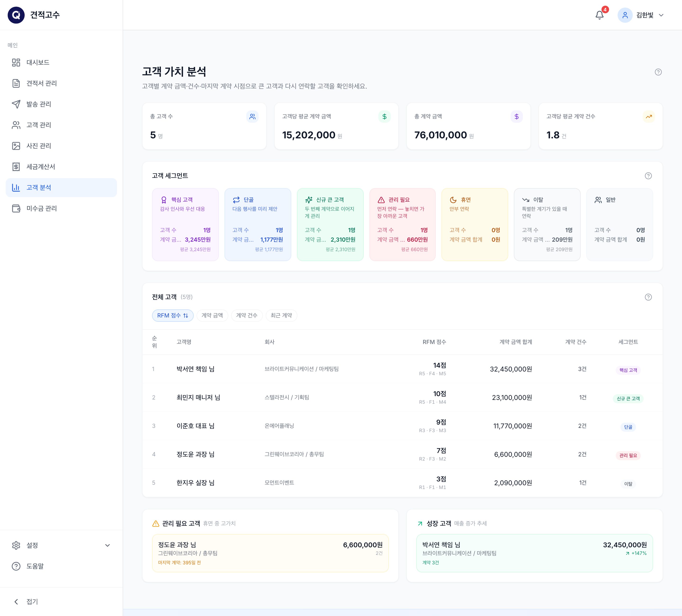Open 견적서 관리 in sidebar
Viewport: 682px width, 616px height.
(x=61, y=83)
